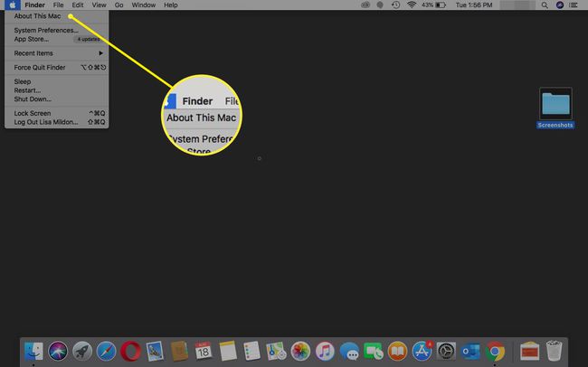Open Messages speech bubble in dock
The height and width of the screenshot is (367, 588).
[x=349, y=352]
